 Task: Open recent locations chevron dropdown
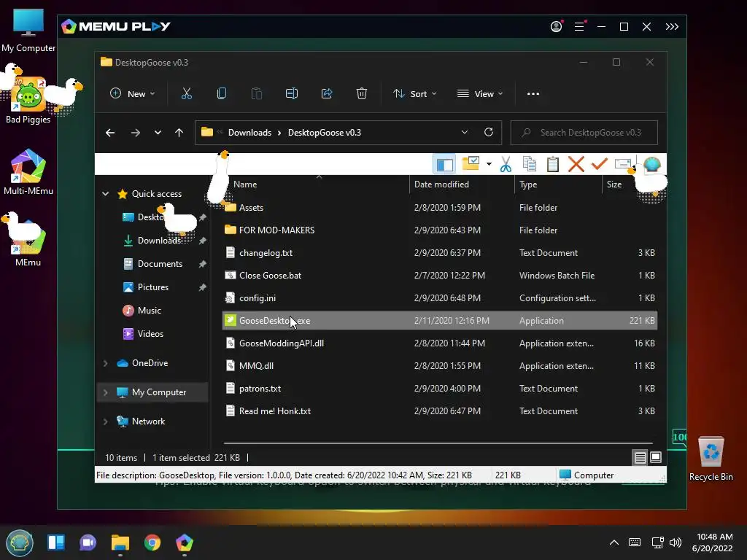(x=158, y=133)
